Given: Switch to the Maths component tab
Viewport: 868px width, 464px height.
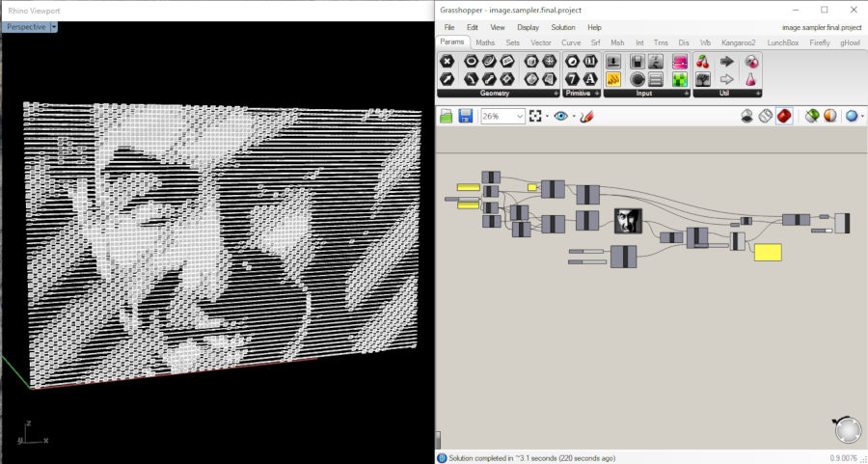Looking at the screenshot, I should (485, 42).
